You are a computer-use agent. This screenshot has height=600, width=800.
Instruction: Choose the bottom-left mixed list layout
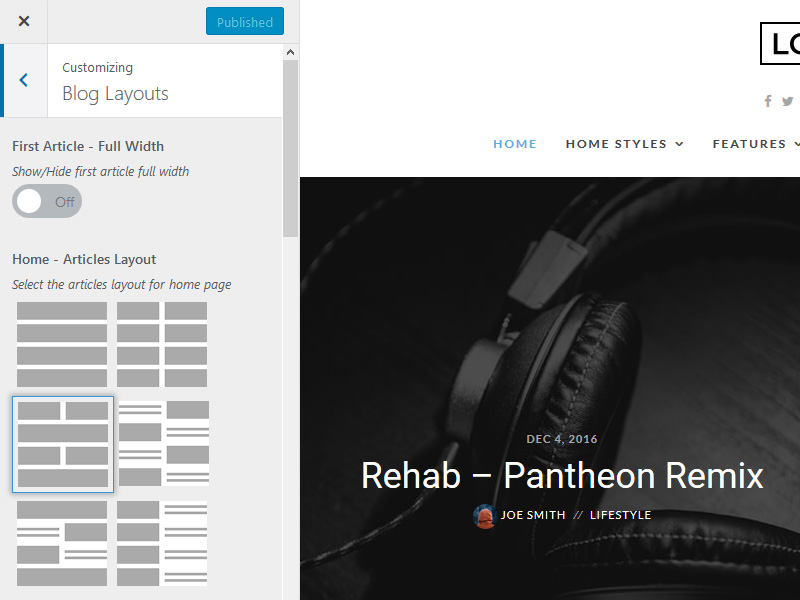tap(62, 543)
